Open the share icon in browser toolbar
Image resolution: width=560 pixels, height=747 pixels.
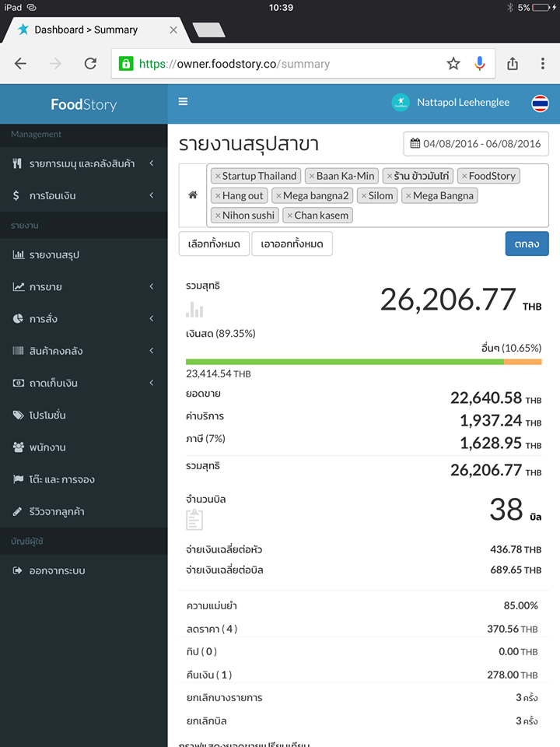[x=513, y=63]
